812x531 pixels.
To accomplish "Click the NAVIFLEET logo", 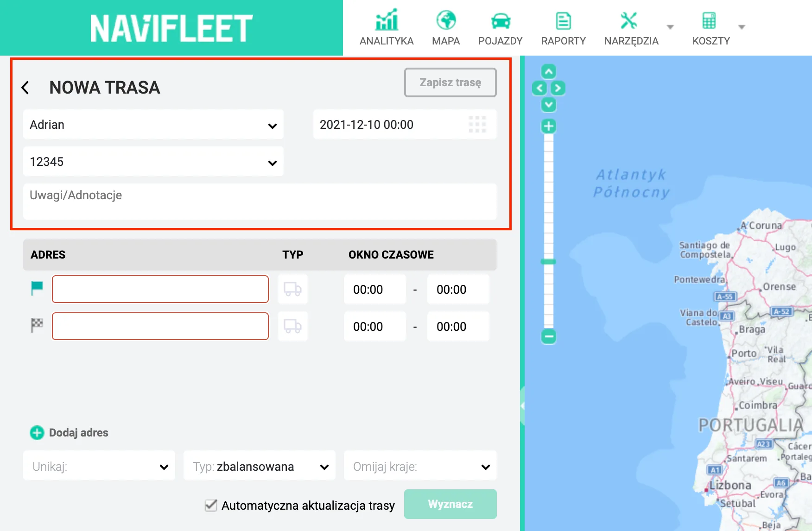I will click(x=171, y=28).
